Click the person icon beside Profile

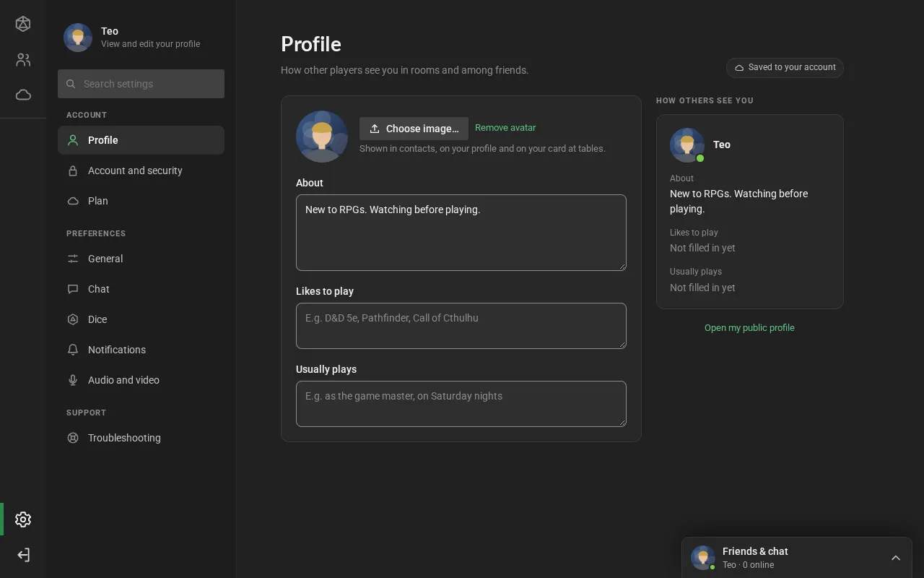[x=73, y=140]
